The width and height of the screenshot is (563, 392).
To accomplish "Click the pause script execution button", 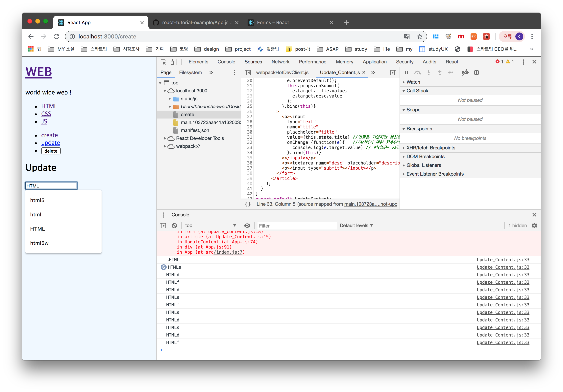I will (406, 73).
